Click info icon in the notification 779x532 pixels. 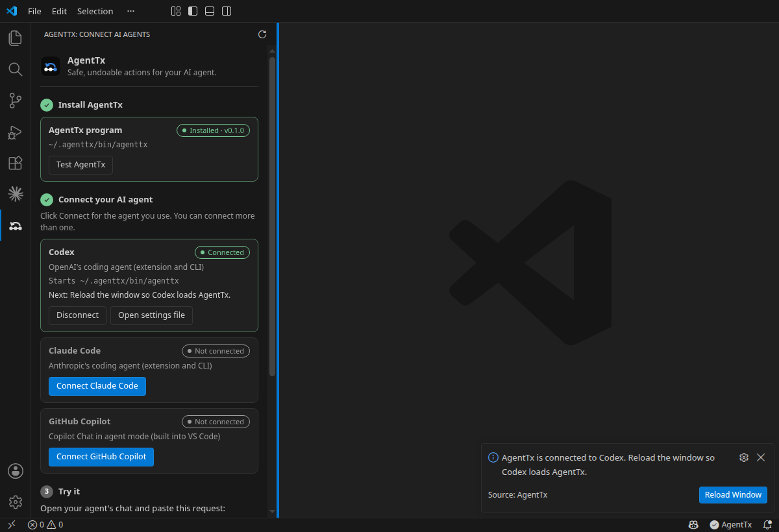point(493,457)
